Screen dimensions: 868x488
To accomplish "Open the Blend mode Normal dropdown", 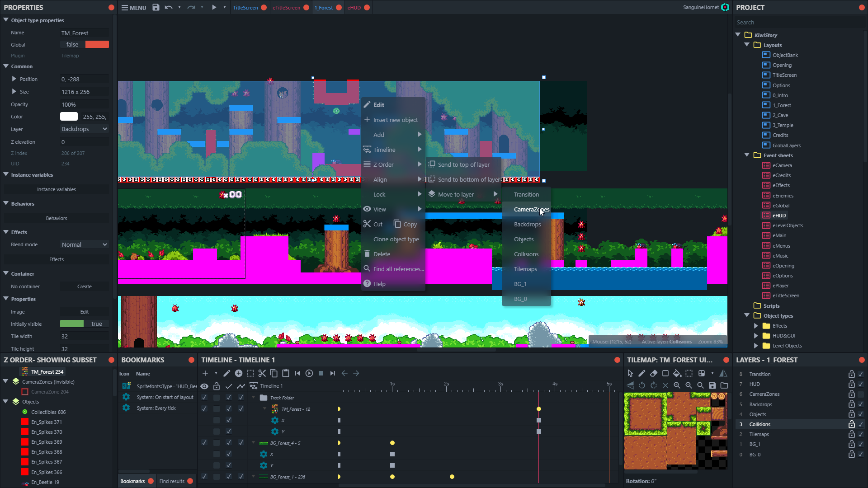I will 84,244.
